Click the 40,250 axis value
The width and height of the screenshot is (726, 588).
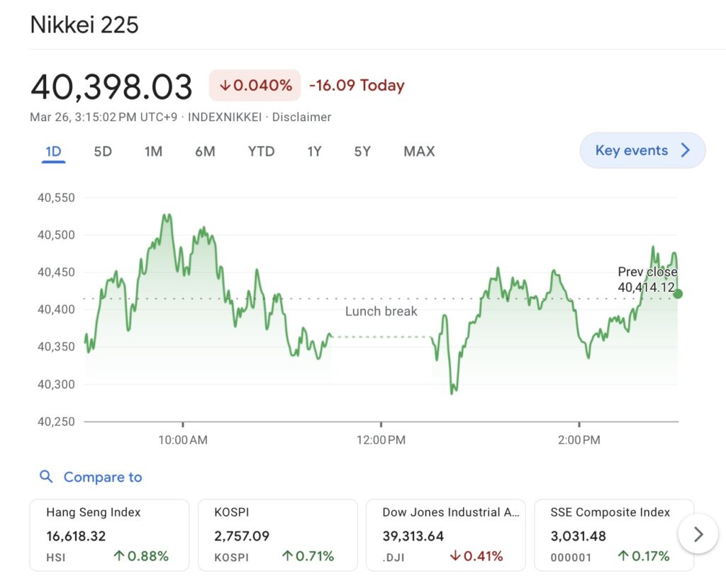tap(56, 422)
